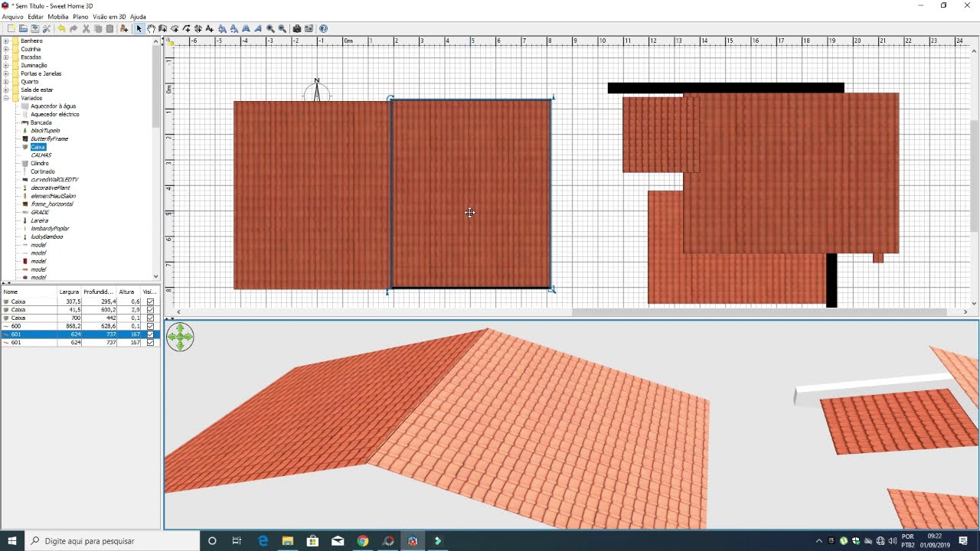This screenshot has width=980, height=551.
Task: Open the Help question mark icon
Action: click(x=323, y=28)
